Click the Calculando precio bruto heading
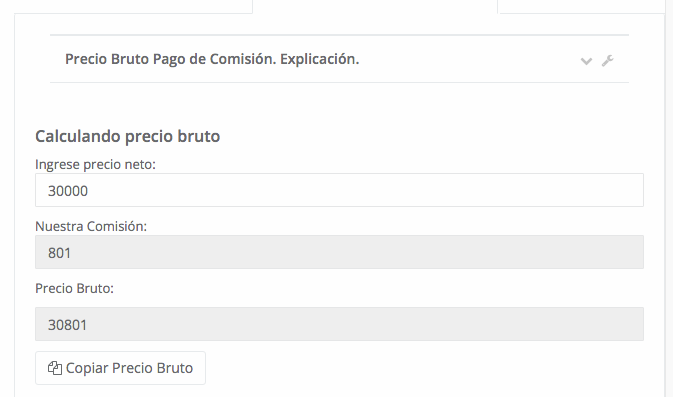 [127, 136]
